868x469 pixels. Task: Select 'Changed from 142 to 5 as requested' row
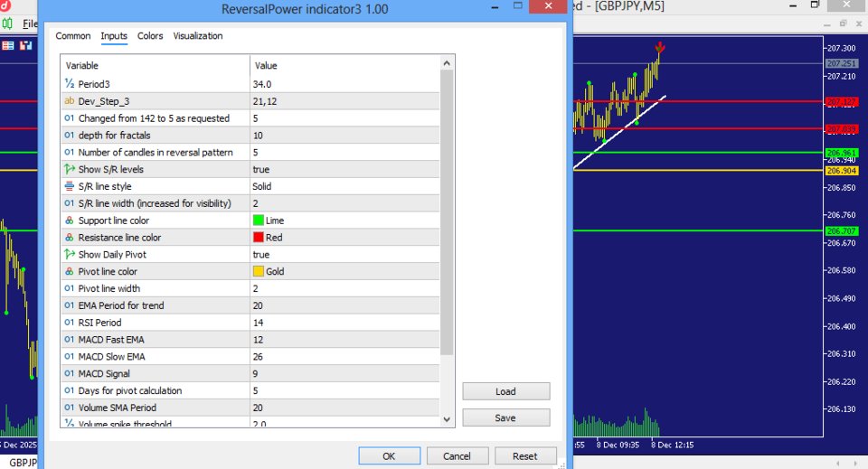250,118
